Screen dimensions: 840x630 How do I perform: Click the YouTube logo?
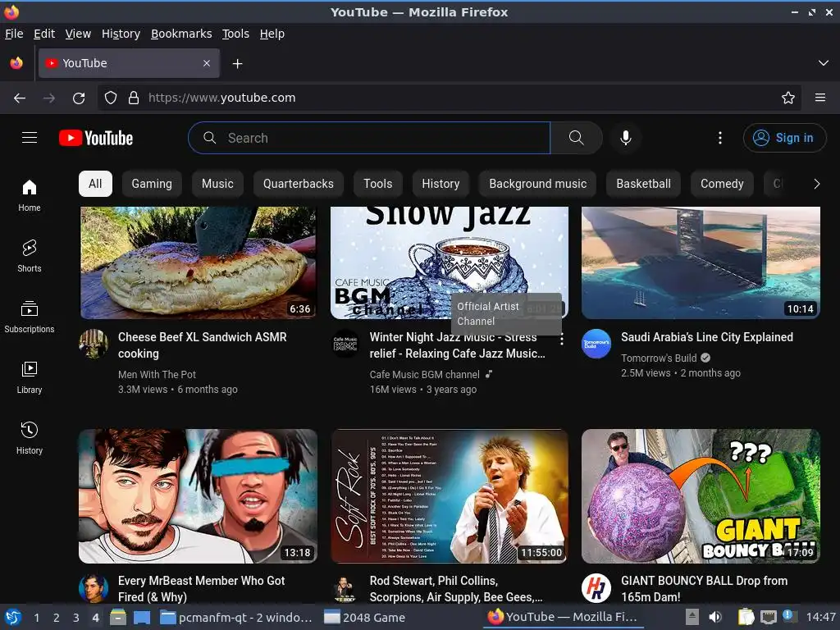(x=96, y=138)
